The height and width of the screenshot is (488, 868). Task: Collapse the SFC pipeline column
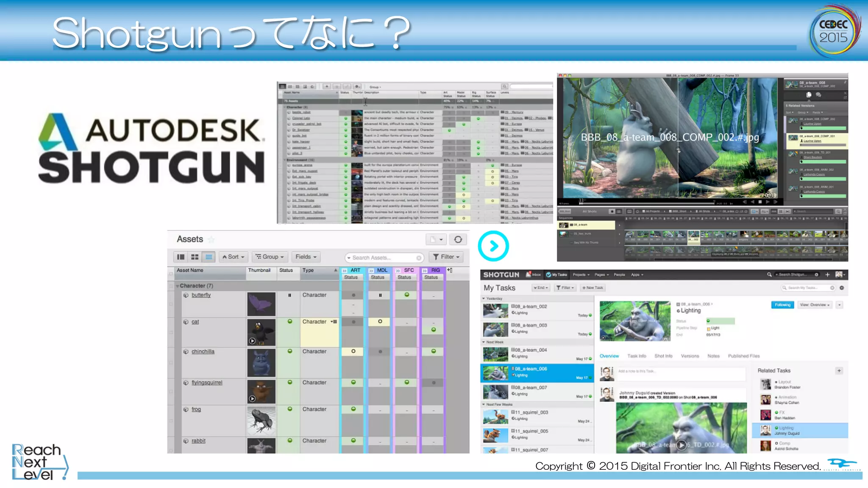click(x=398, y=270)
